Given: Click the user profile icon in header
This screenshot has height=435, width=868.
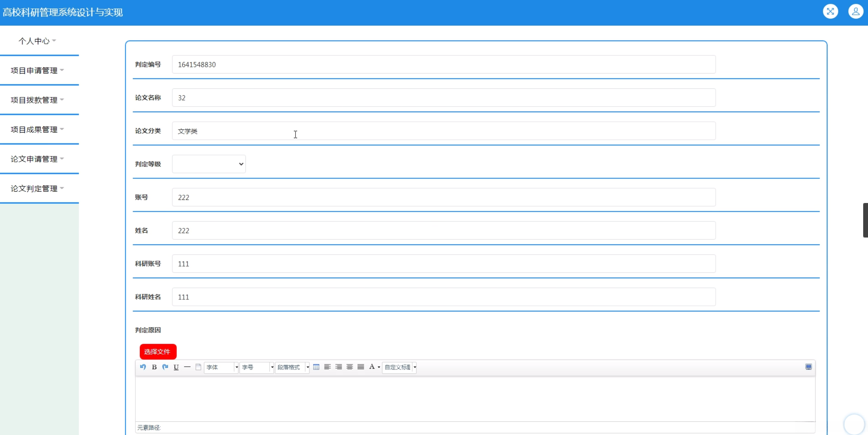Looking at the screenshot, I should tap(855, 12).
